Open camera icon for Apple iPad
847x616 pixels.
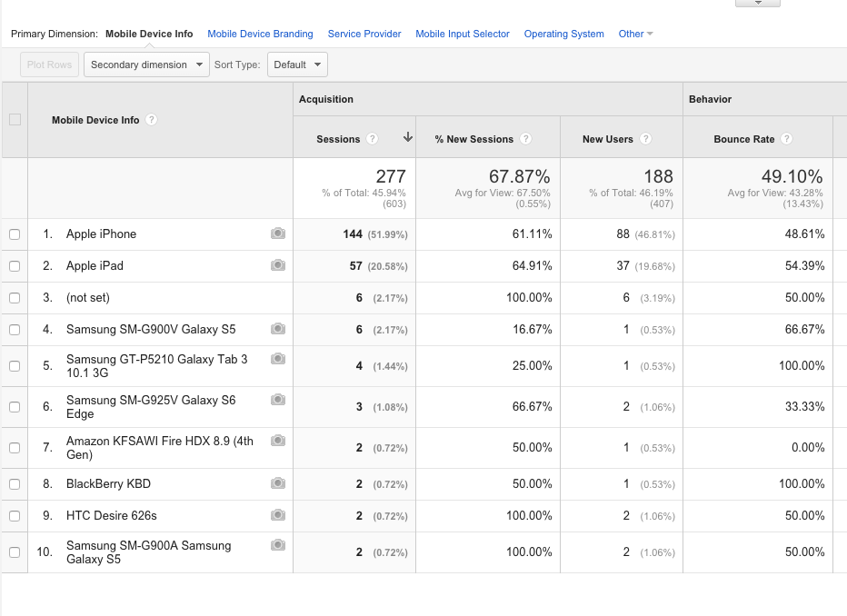click(278, 265)
